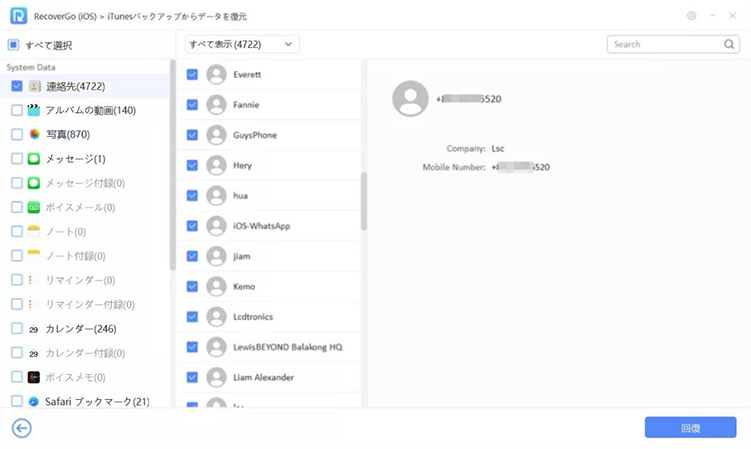Select contact name iOS-WhatsApp

[262, 226]
